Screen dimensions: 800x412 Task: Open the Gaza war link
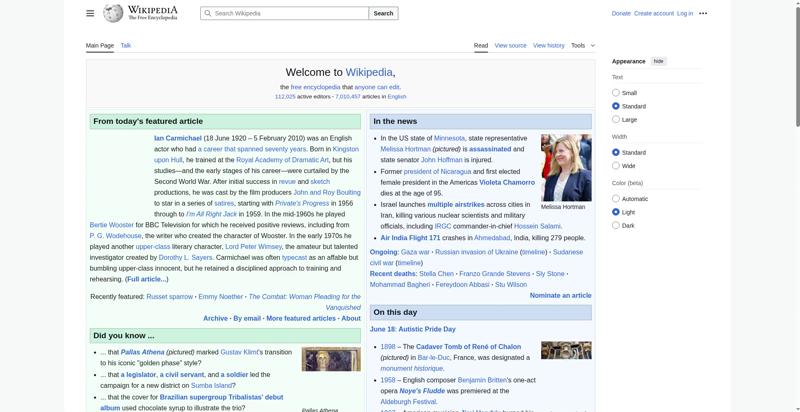tap(415, 252)
